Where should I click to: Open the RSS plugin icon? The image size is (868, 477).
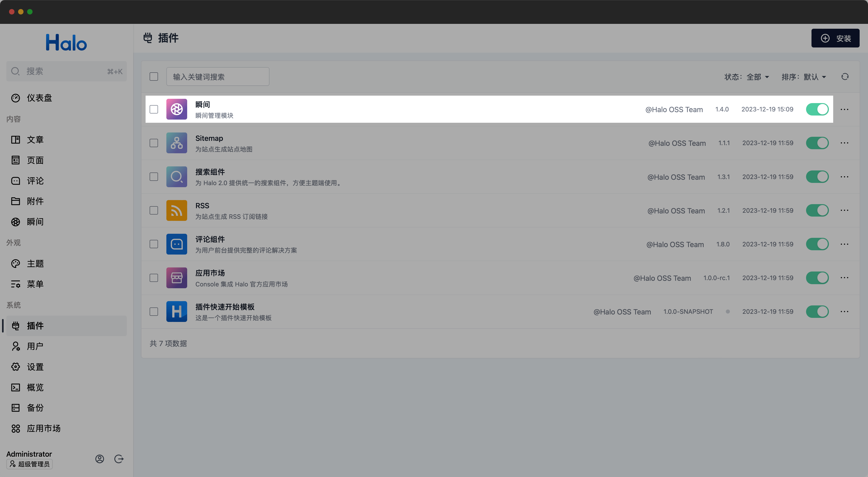coord(177,210)
